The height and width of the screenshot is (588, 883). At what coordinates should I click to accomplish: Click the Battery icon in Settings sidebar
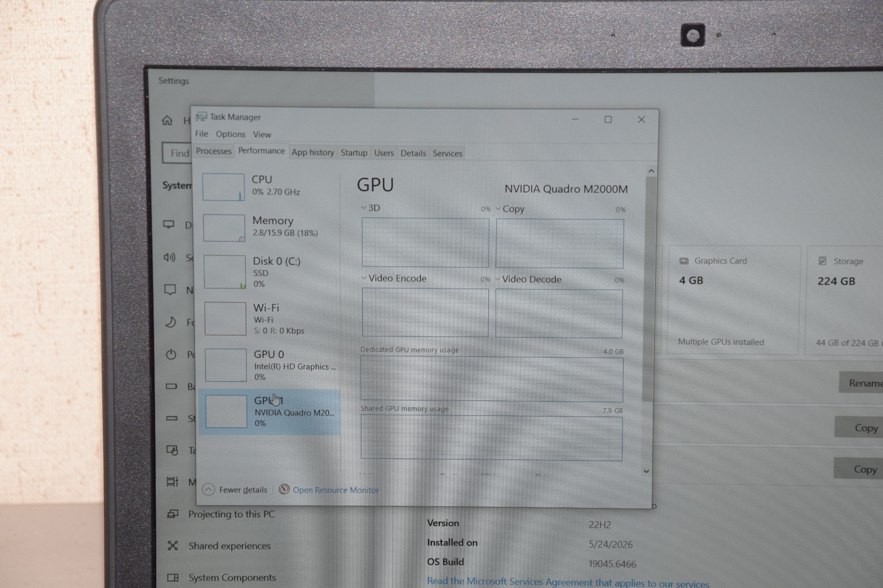point(172,386)
